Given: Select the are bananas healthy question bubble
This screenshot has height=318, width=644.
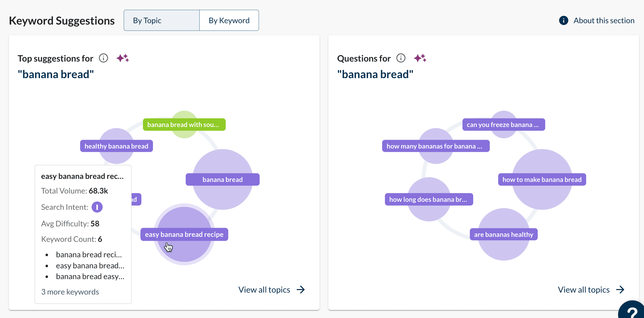Looking at the screenshot, I should coord(504,234).
